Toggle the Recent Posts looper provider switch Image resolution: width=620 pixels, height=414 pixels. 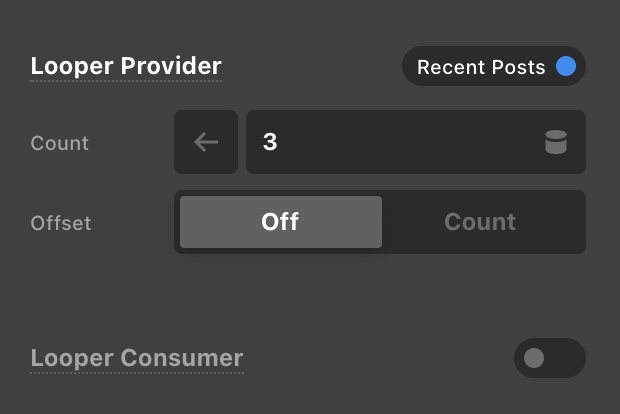[x=493, y=67]
